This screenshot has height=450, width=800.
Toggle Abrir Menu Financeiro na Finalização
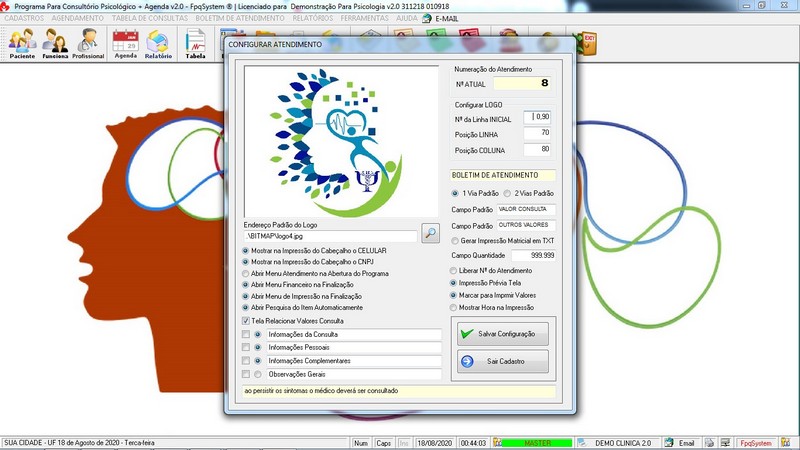point(245,285)
